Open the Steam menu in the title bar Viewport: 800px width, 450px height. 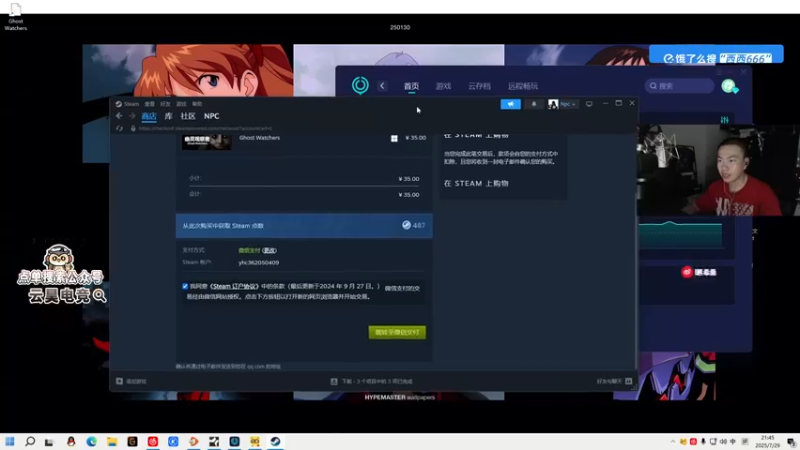coord(131,104)
